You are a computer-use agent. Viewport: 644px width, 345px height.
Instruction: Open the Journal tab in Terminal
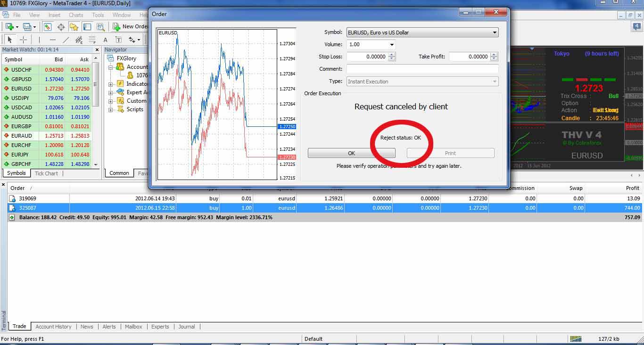[187, 327]
